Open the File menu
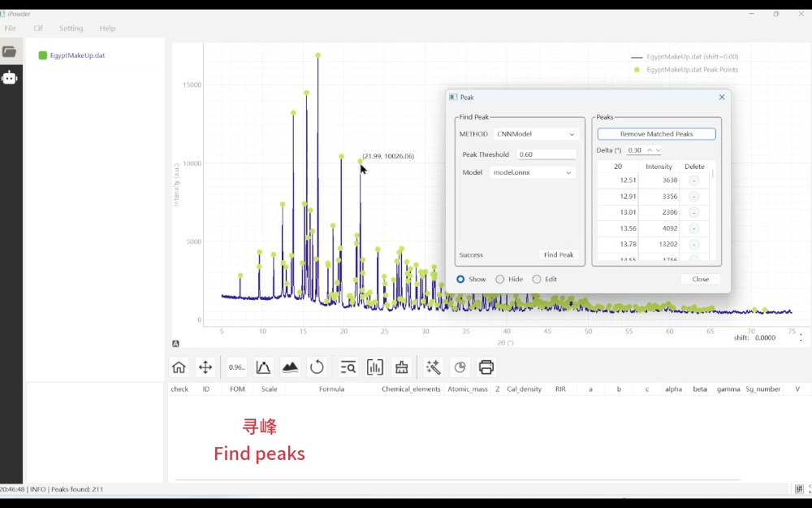Image resolution: width=812 pixels, height=508 pixels. 10,28
